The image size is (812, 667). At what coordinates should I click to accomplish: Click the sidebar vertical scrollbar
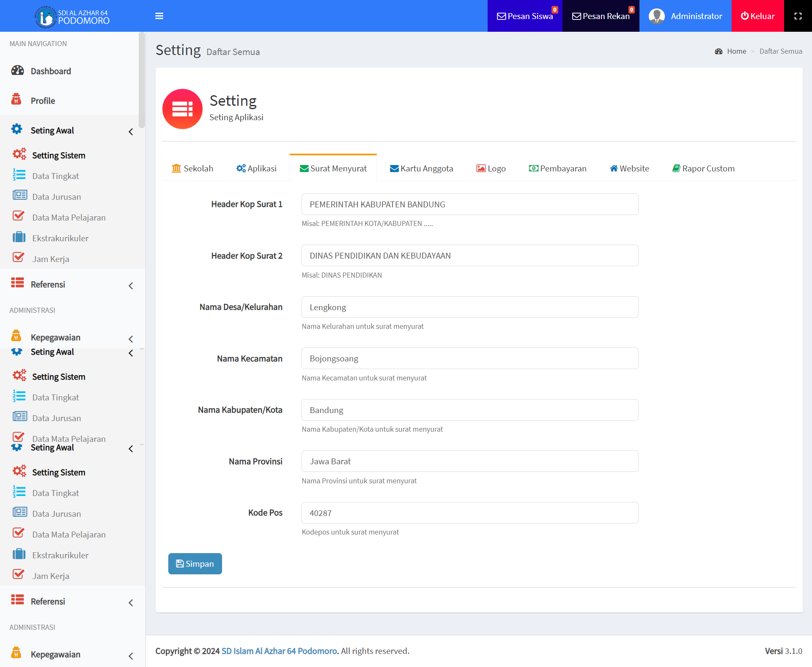pyautogui.click(x=142, y=80)
